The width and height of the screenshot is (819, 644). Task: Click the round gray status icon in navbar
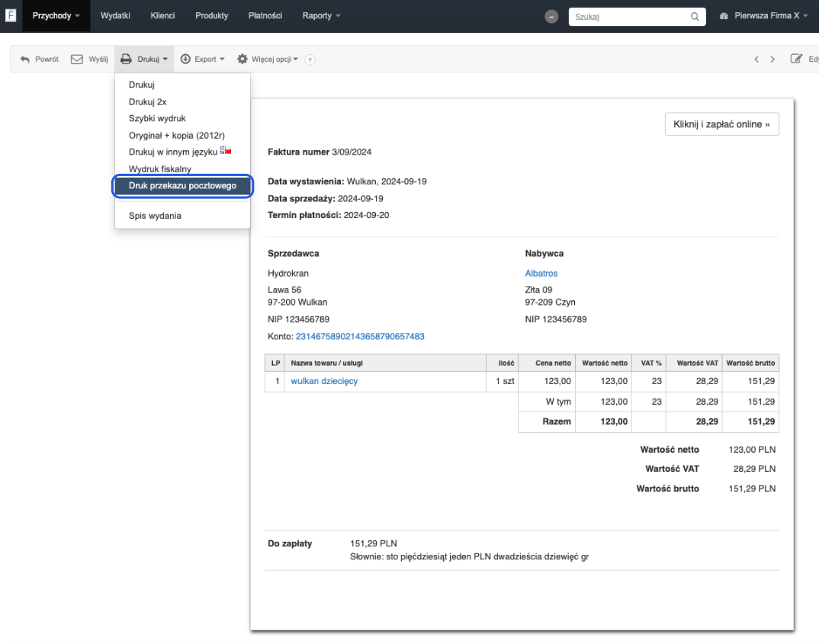(552, 16)
